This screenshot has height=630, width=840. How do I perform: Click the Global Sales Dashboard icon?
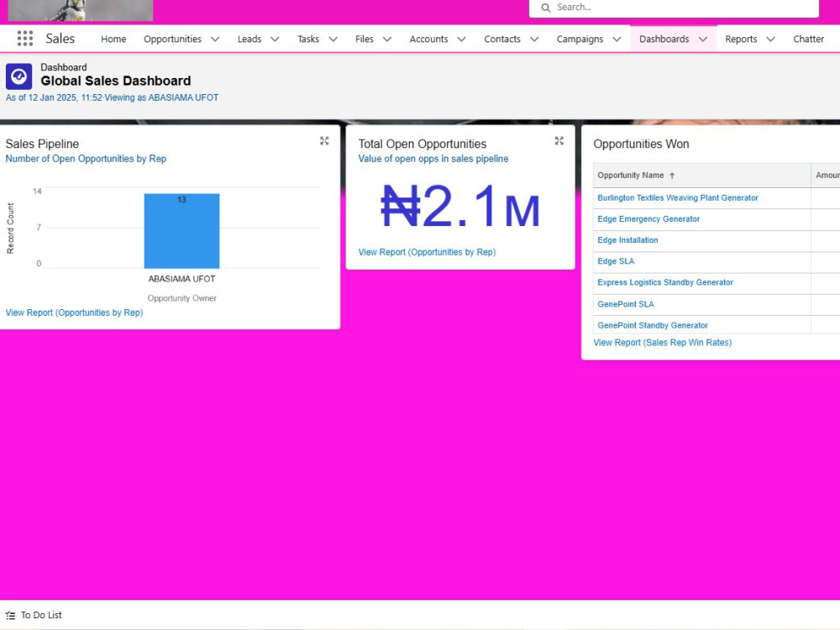(x=18, y=76)
